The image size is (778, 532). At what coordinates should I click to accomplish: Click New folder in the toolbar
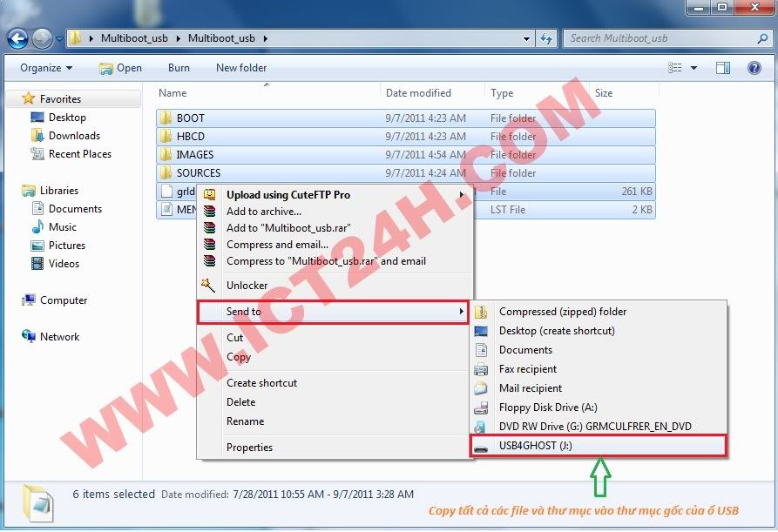(241, 68)
